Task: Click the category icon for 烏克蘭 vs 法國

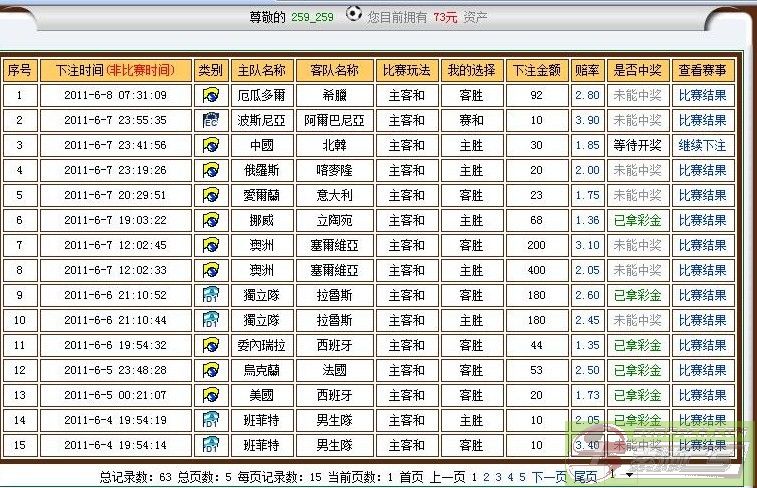Action: coord(210,370)
